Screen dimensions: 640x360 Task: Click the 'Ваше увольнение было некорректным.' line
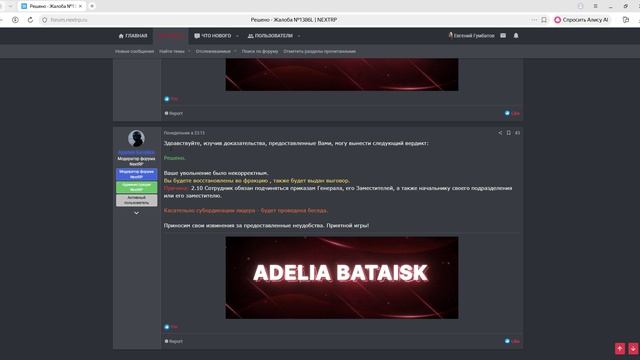[x=216, y=173]
